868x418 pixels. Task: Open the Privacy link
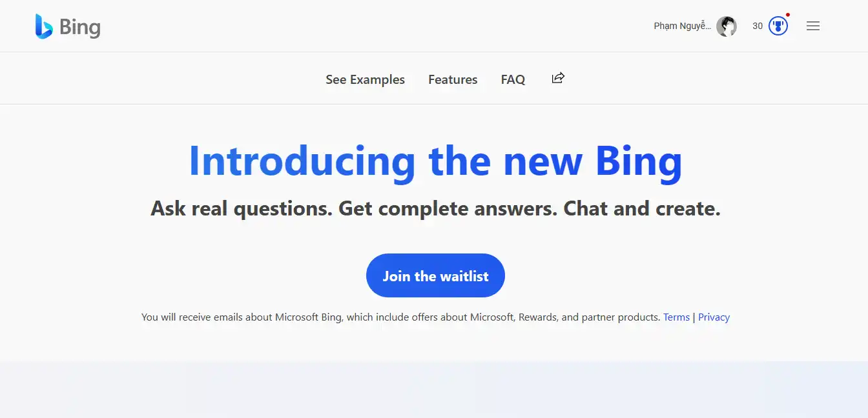tap(714, 317)
